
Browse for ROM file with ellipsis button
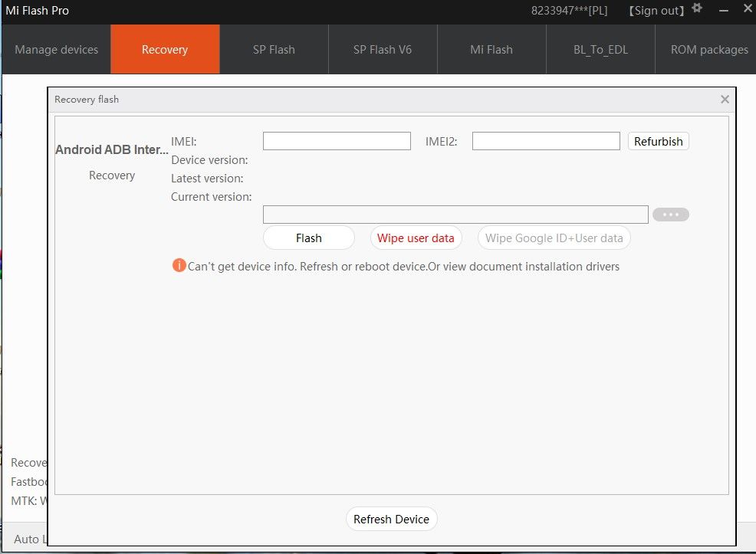[x=671, y=215]
